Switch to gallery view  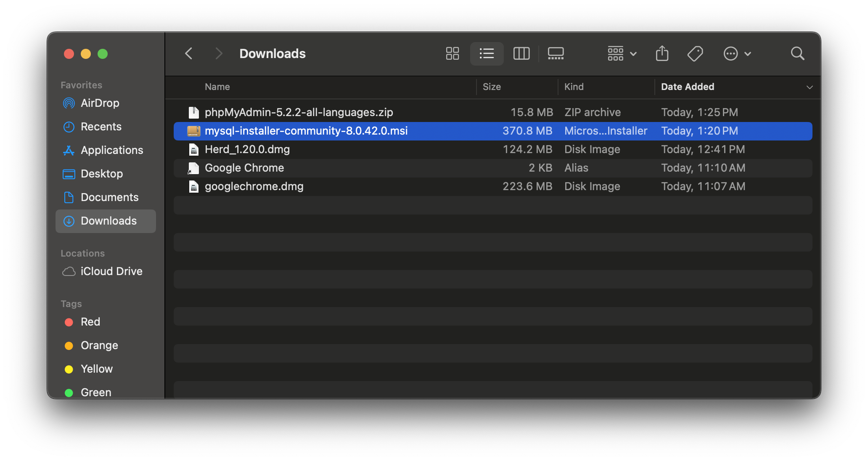[x=556, y=53]
